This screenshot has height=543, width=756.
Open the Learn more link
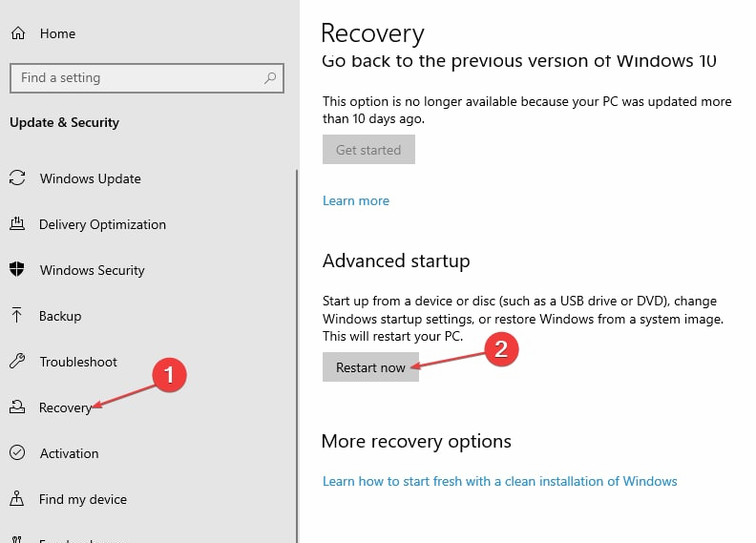coord(356,200)
